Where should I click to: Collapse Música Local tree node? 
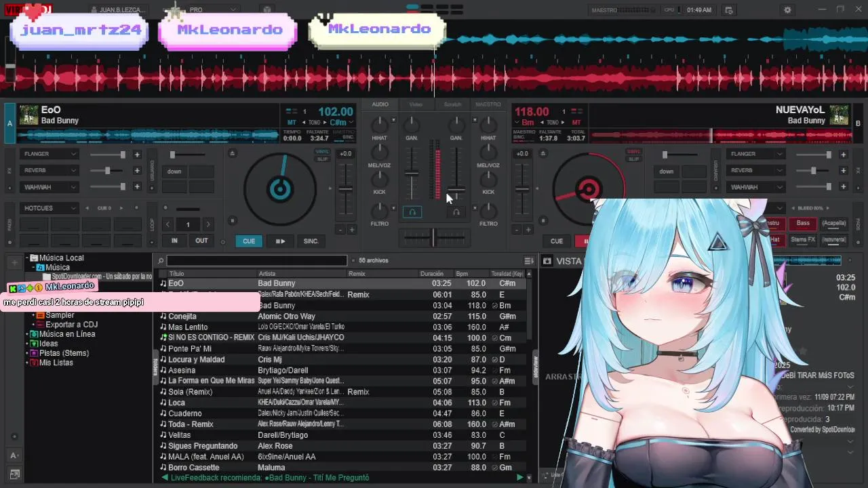coord(28,258)
